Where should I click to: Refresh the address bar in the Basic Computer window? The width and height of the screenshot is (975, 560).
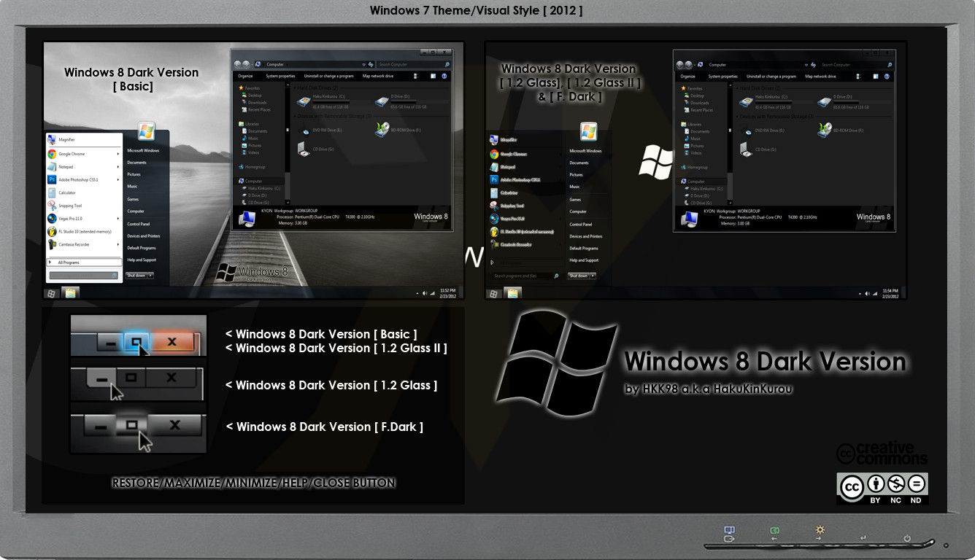[x=371, y=64]
